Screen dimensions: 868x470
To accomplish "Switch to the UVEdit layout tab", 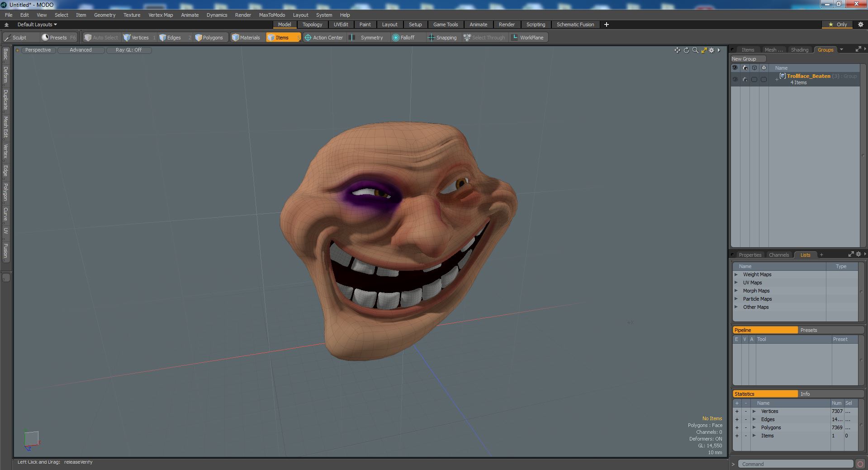I will tap(341, 24).
